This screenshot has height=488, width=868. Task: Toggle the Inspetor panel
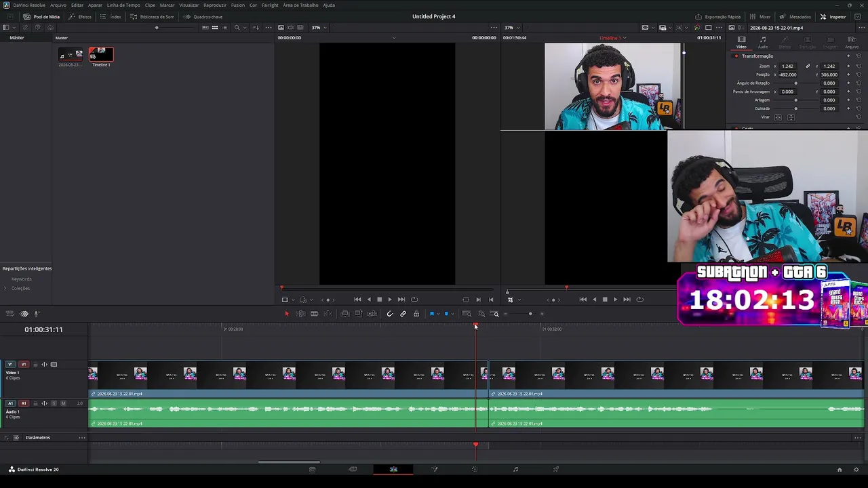pyautogui.click(x=833, y=16)
